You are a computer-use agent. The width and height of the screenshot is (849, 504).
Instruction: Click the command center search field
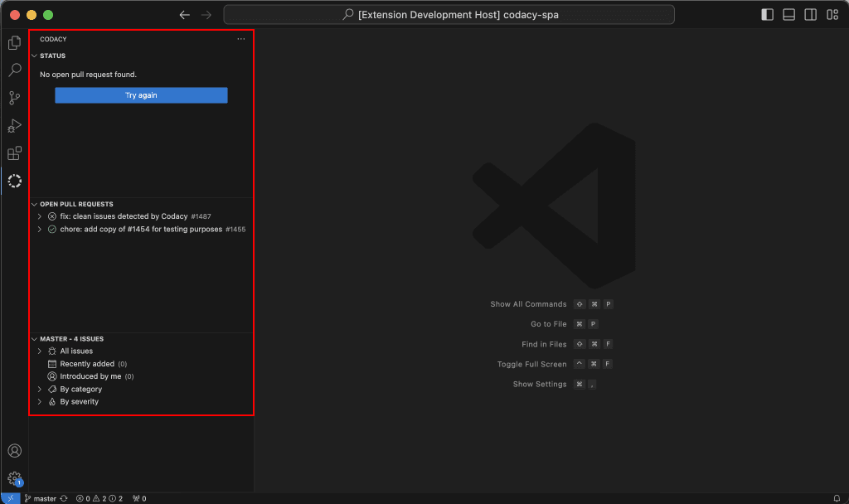[x=449, y=15]
